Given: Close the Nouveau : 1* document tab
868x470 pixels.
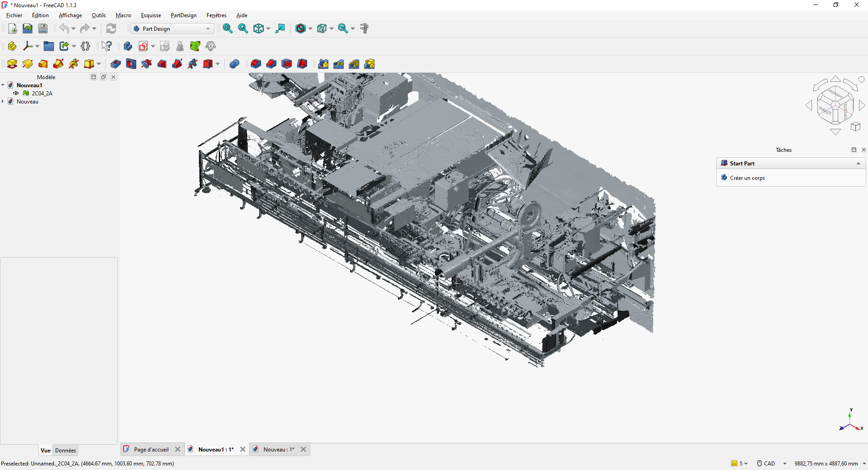Looking at the screenshot, I should tap(303, 449).
